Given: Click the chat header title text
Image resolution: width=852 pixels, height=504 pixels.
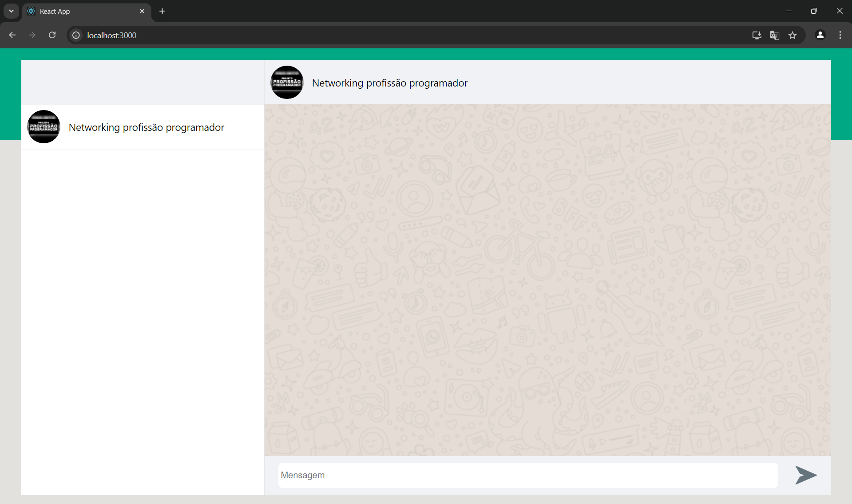Looking at the screenshot, I should pos(389,83).
